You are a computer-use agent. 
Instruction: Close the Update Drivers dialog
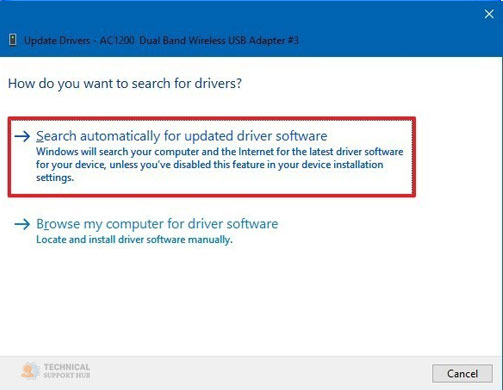tap(489, 14)
